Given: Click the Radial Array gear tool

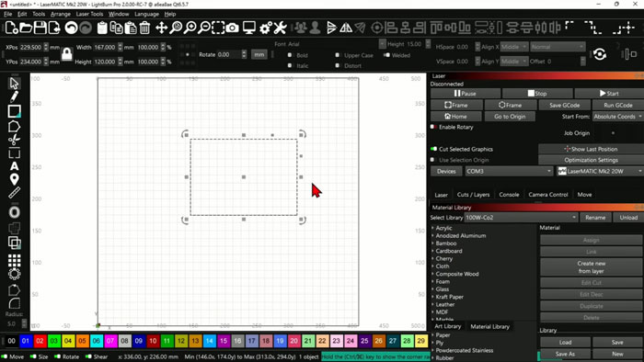Looking at the screenshot, I should click(x=14, y=274).
